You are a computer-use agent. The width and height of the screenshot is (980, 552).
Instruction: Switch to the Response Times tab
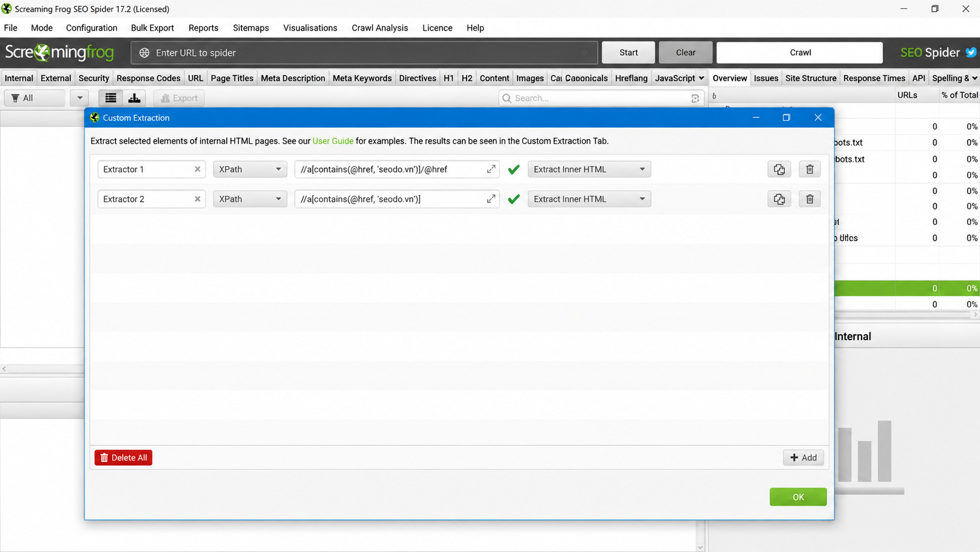[x=874, y=78]
